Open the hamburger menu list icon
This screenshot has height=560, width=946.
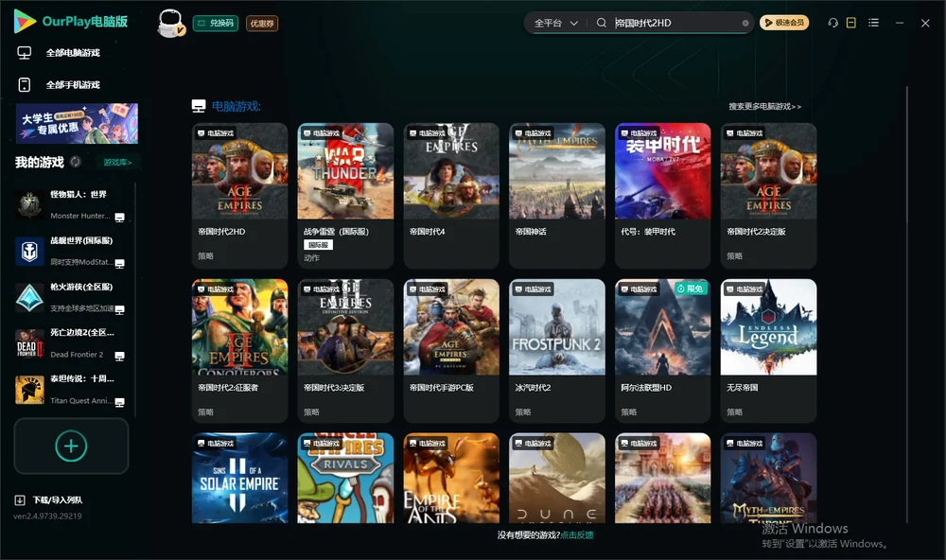873,23
